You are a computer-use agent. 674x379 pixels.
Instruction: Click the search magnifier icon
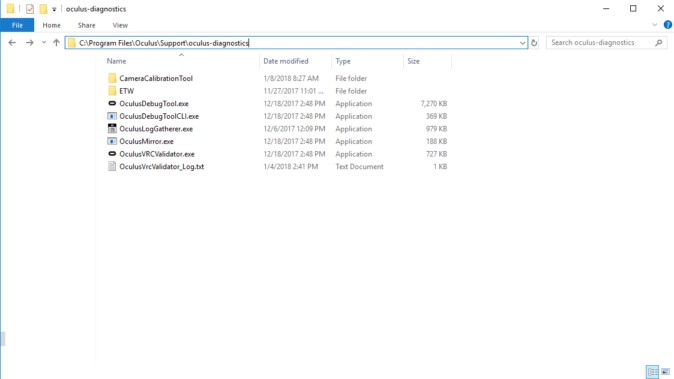coord(659,43)
